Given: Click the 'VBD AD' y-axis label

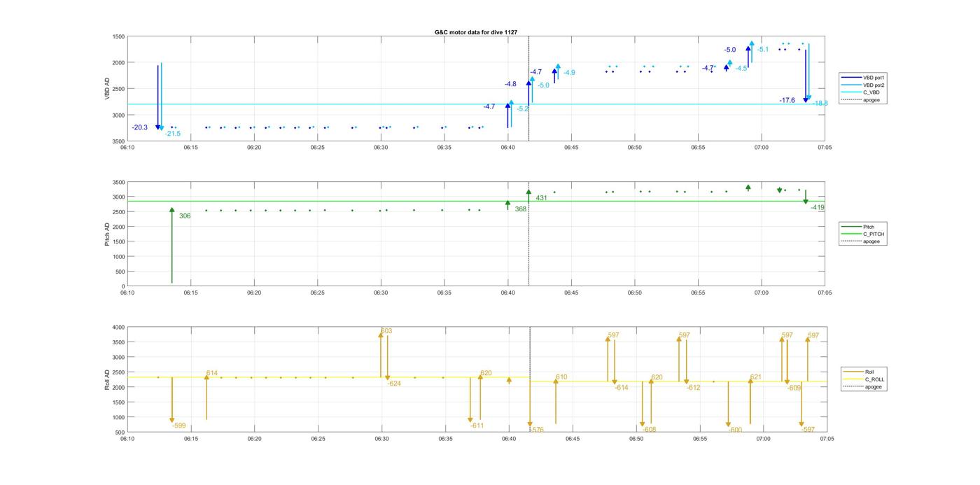Looking at the screenshot, I should click(108, 89).
